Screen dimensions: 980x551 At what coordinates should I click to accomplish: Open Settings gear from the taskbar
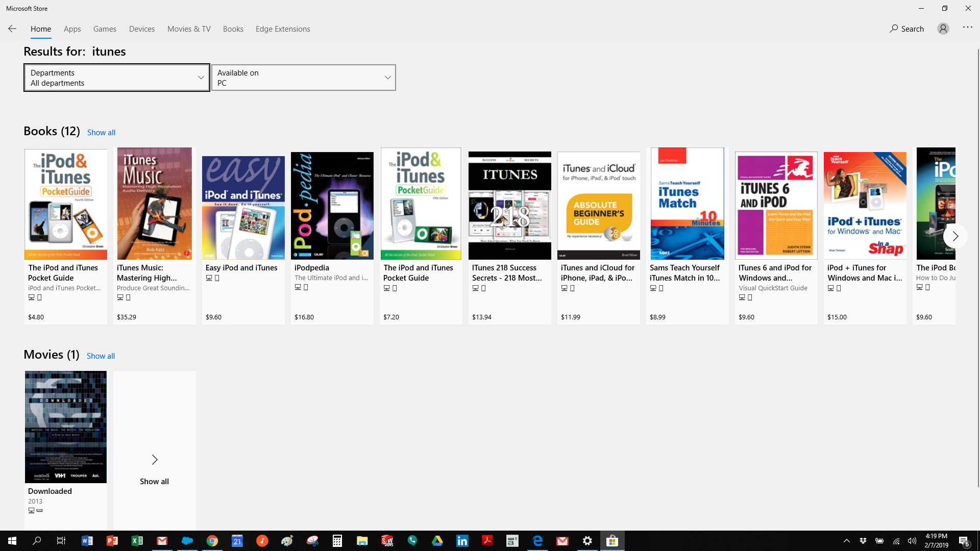pos(587,541)
